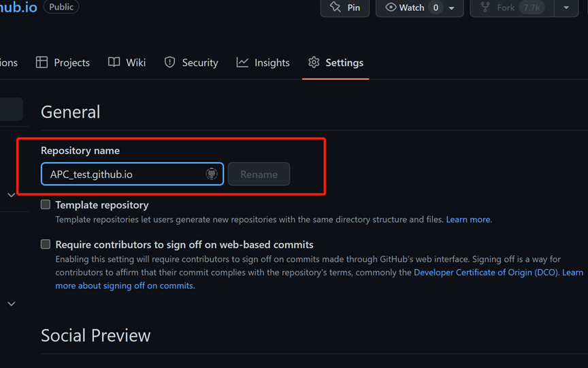Open the dropdown arrow beside Fork
The height and width of the screenshot is (368, 588).
click(566, 7)
